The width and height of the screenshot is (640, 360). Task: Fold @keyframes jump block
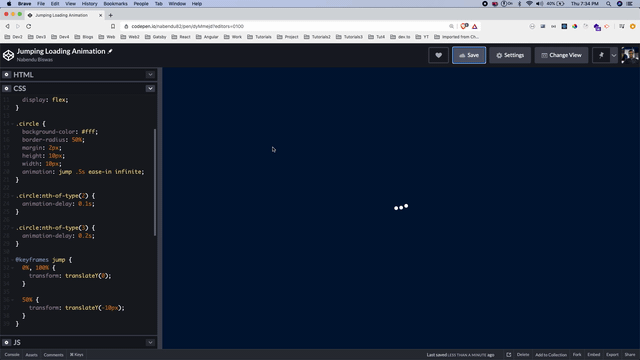[12, 260]
